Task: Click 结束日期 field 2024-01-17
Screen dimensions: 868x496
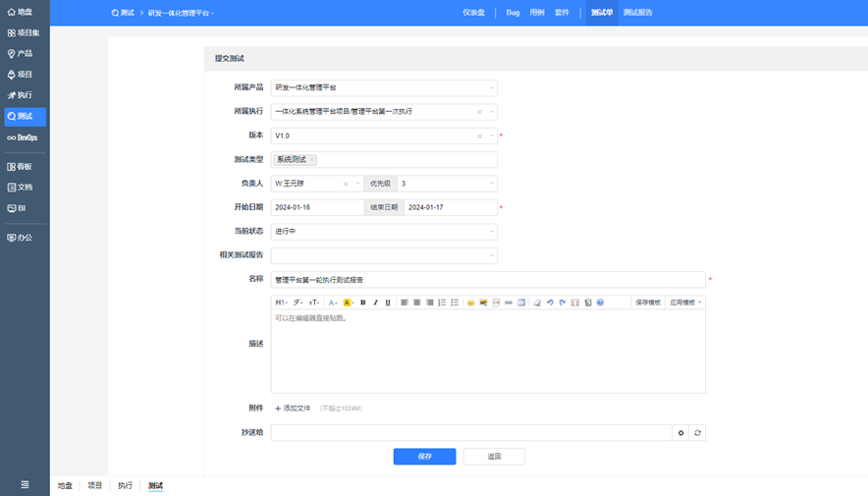Action: 451,207
